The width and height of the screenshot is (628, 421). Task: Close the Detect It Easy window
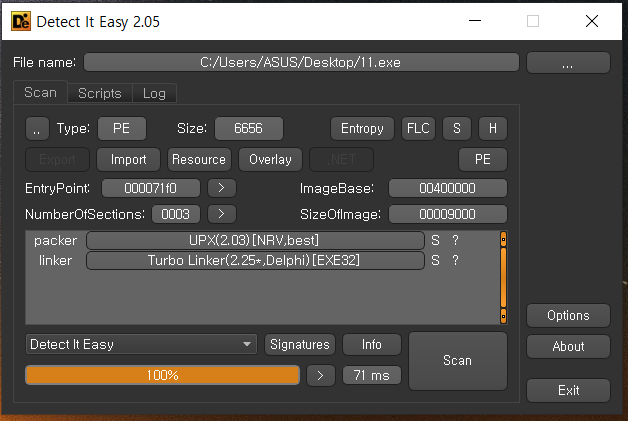[592, 21]
